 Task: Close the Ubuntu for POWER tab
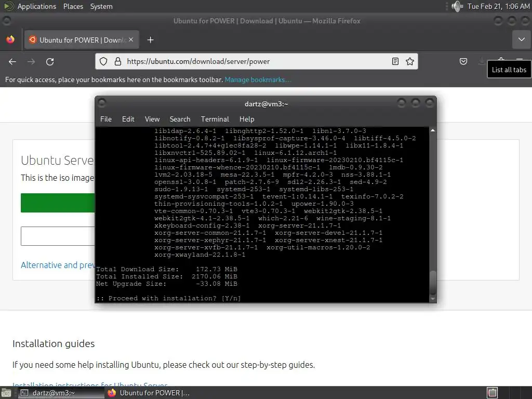point(131,39)
